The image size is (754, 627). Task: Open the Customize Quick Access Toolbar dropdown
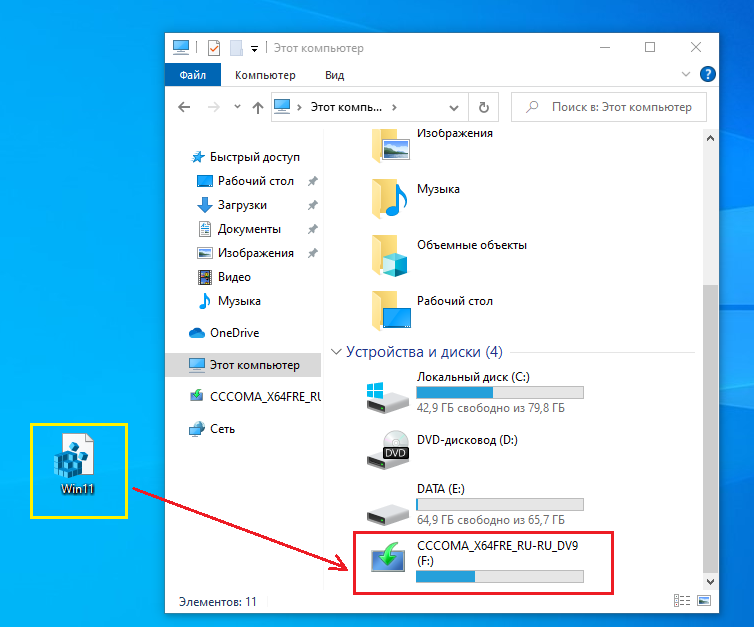click(254, 49)
